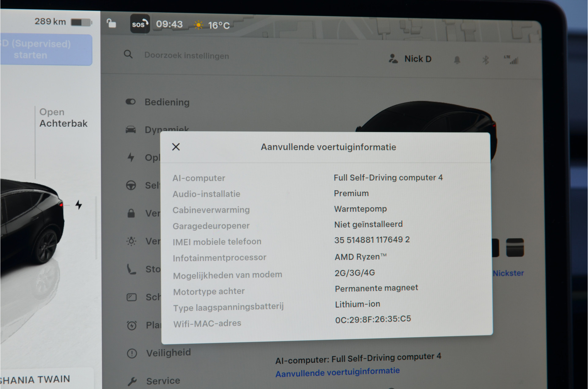Tap the display screen menu icon
588x389 pixels.
point(132,297)
